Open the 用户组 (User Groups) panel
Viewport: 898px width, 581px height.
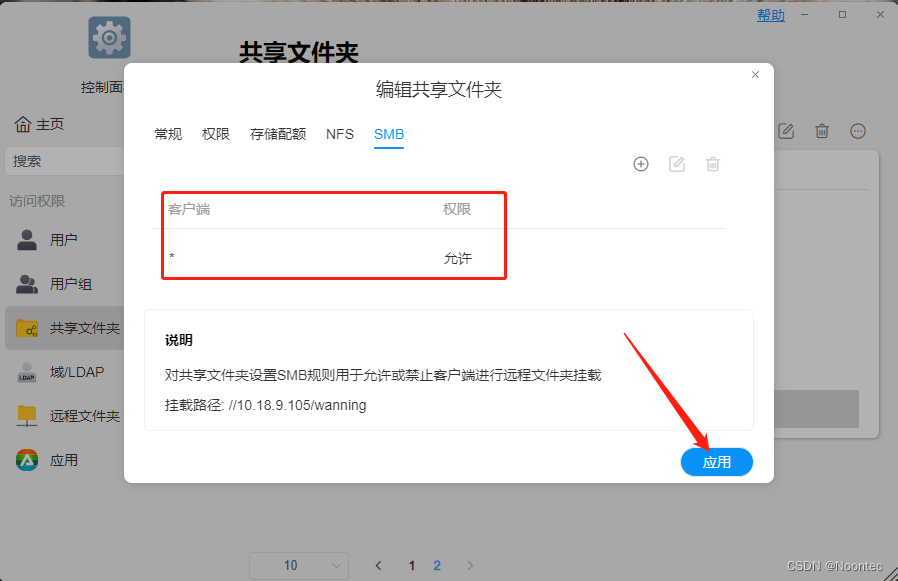(44, 283)
